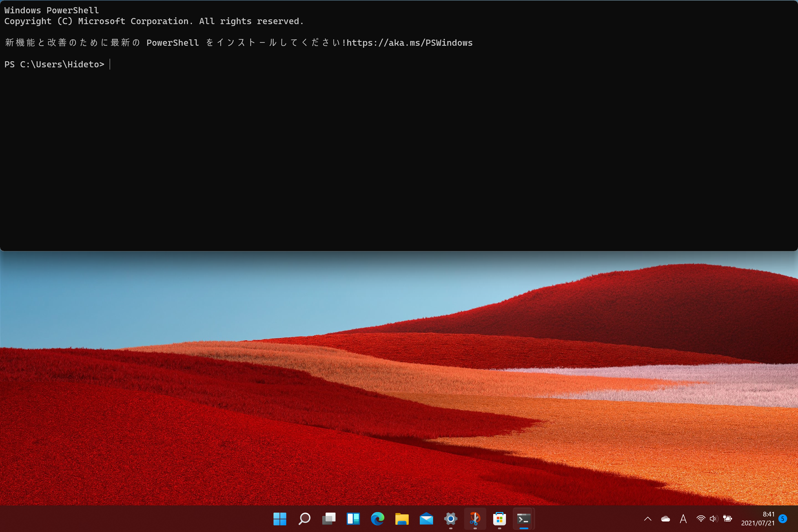798x532 pixels.
Task: Open OneDrive from the system tray
Action: point(665,519)
